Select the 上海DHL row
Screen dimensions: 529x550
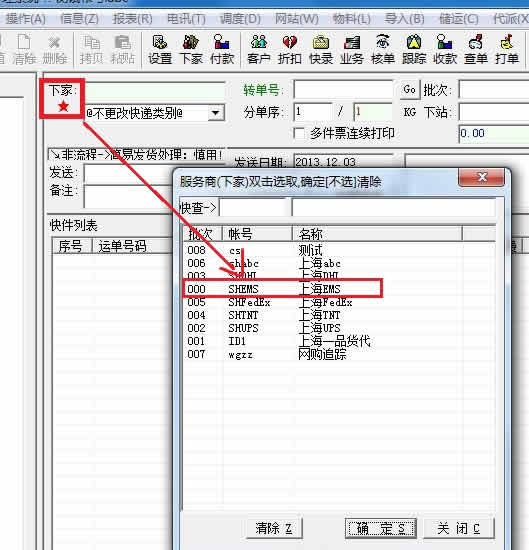339,276
